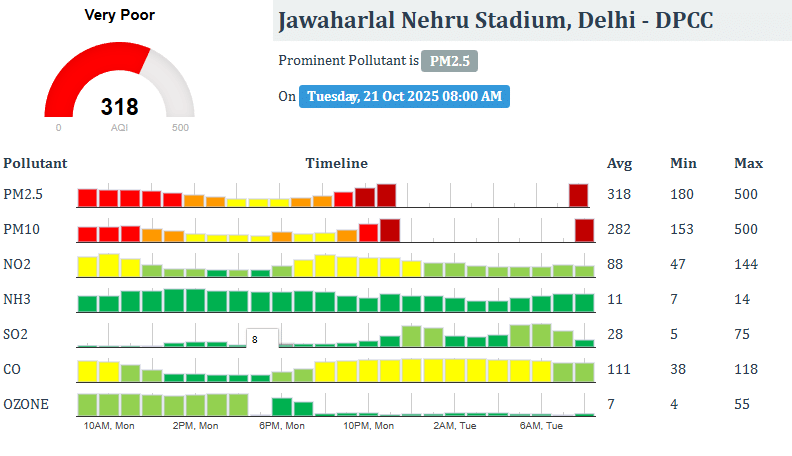The height and width of the screenshot is (456, 792).
Task: Click the Timeline column header
Action: coord(336,163)
